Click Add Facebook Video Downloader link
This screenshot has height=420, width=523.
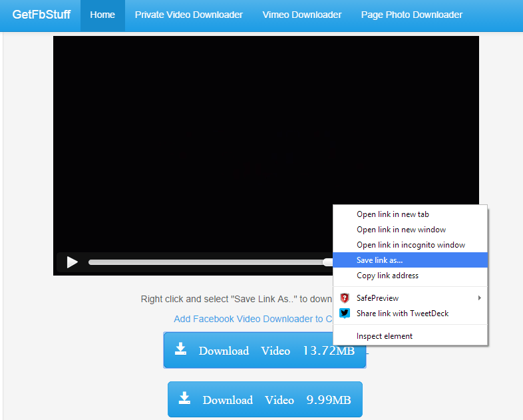pyautogui.click(x=253, y=319)
